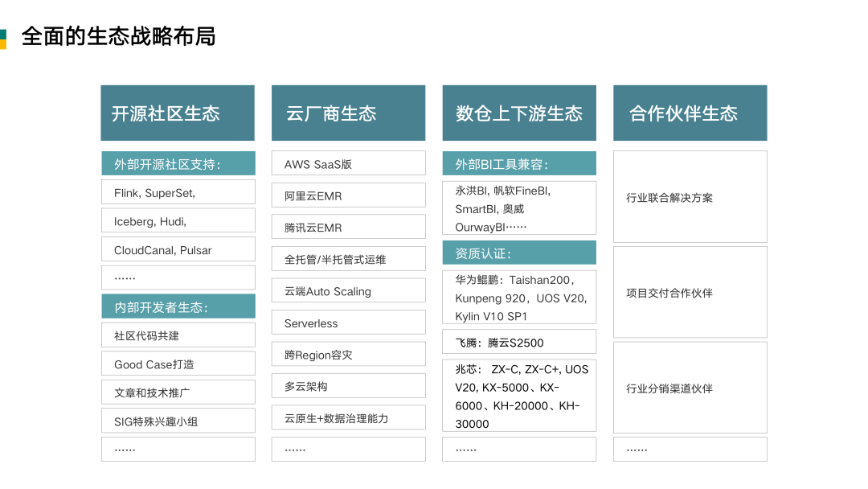
Task: Select the 文章和技术推广 box
Action: click(178, 392)
